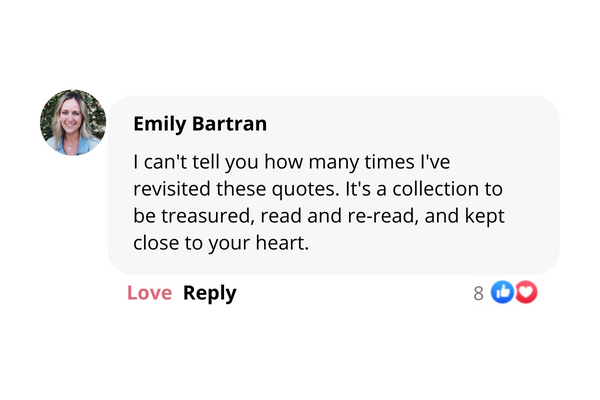Click the Emily Bartran name link
This screenshot has width=600, height=400.
pos(200,124)
